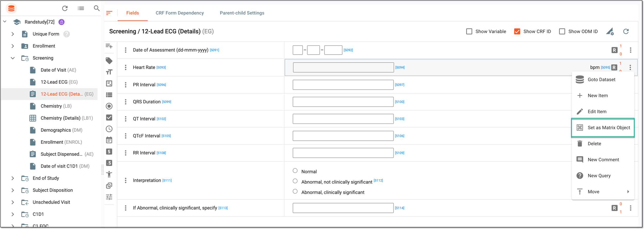Select the Normal radio option
Viewport: 644px width, 229px height.
tap(295, 171)
